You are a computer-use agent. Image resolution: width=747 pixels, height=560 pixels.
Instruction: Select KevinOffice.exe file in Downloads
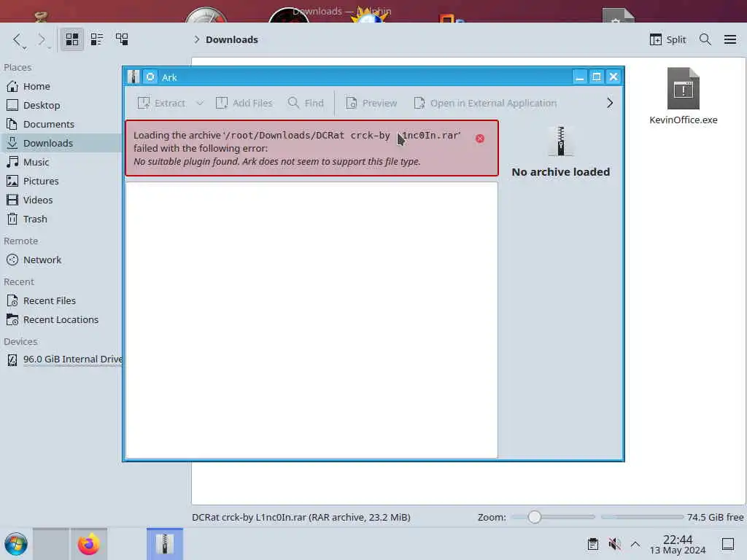tap(683, 97)
